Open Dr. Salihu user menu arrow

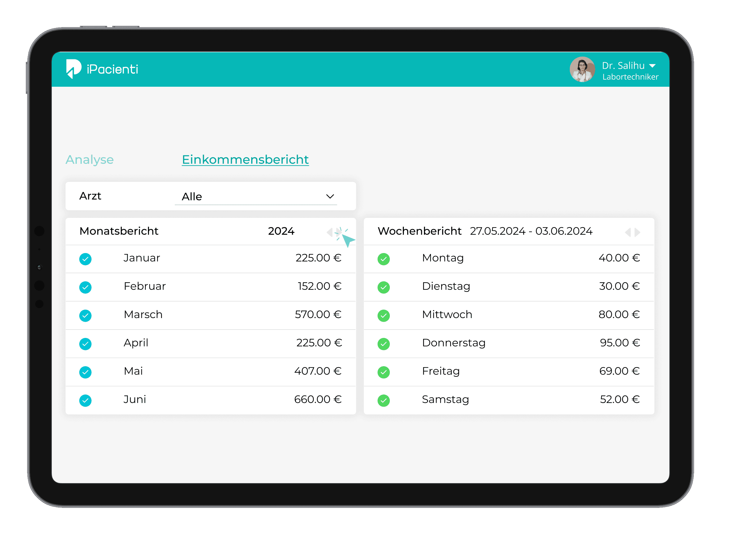coord(652,66)
